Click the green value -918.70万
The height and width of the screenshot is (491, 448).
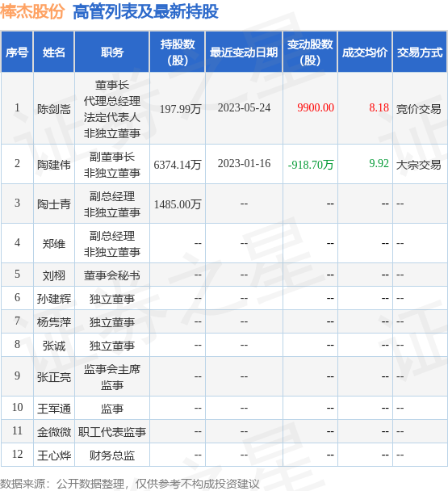(x=311, y=165)
